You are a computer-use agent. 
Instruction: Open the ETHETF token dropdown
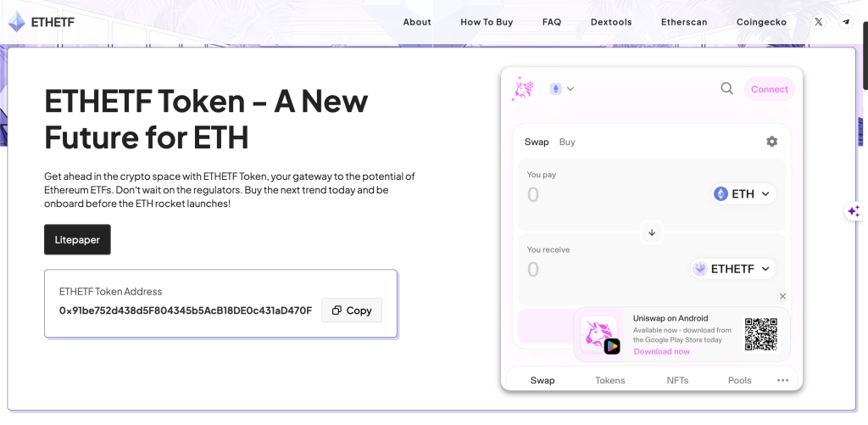click(x=733, y=269)
